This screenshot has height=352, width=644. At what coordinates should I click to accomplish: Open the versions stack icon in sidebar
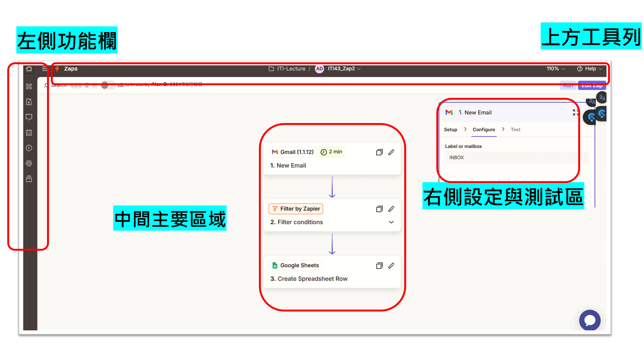[x=29, y=179]
